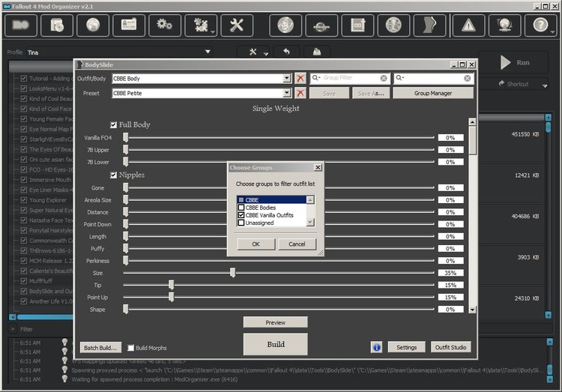This screenshot has height=392, width=562.
Task: Toggle the Nipples category checkbox
Action: (113, 175)
